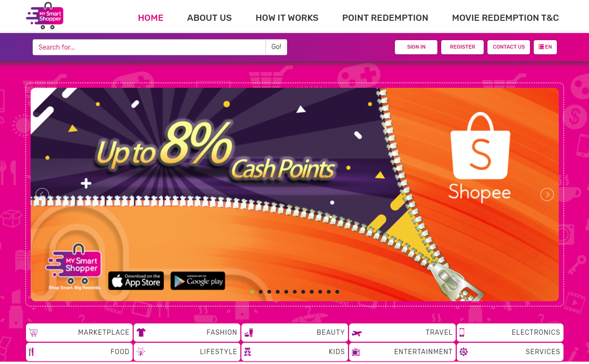Image resolution: width=589 pixels, height=364 pixels.
Task: Click the Go! search button
Action: point(276,47)
